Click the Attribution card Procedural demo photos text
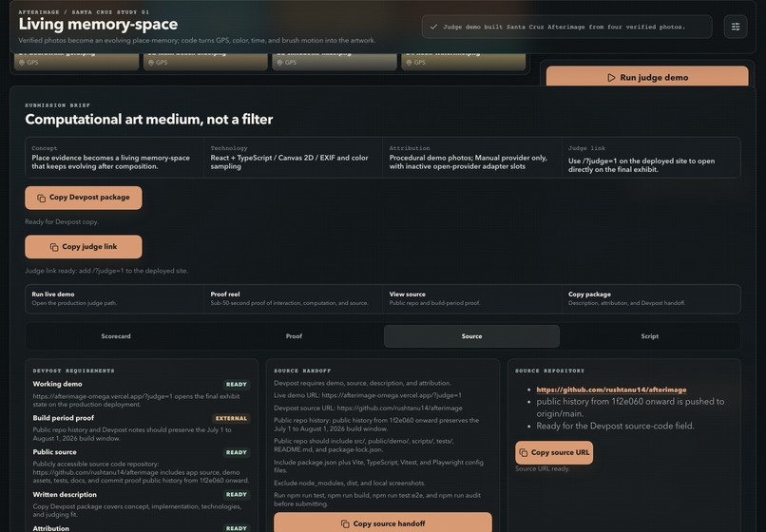The height and width of the screenshot is (532, 766). pyautogui.click(x=468, y=162)
